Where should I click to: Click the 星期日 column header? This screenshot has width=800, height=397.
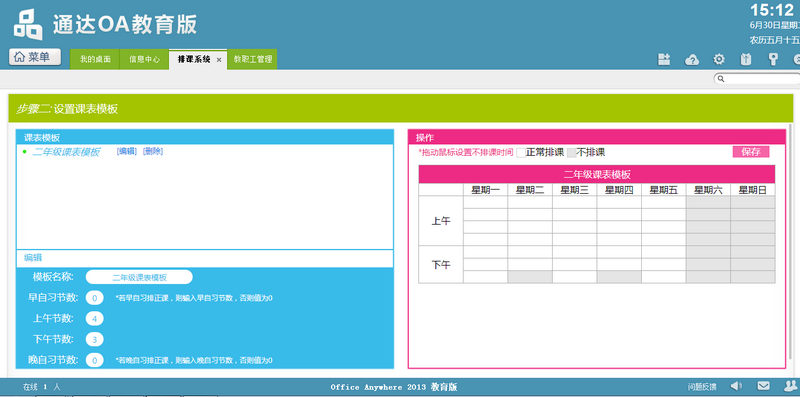click(x=753, y=190)
